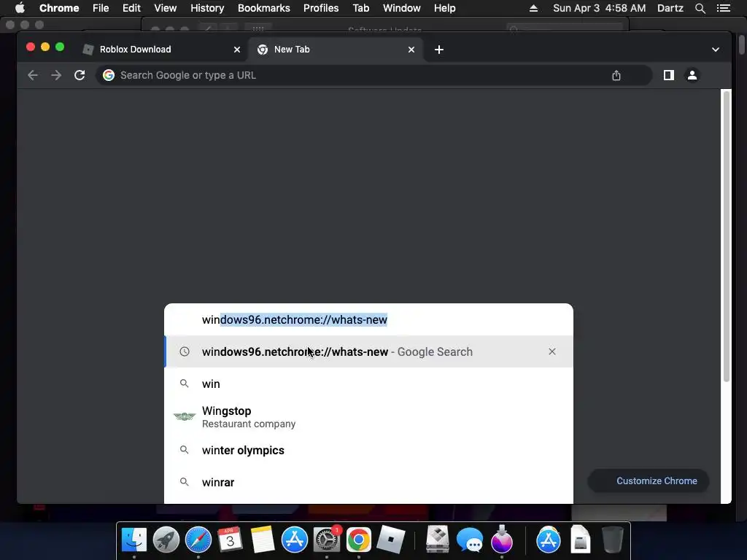This screenshot has width=747, height=560.
Task: Click the search box containing windows96.netchrome text
Action: [x=368, y=319]
